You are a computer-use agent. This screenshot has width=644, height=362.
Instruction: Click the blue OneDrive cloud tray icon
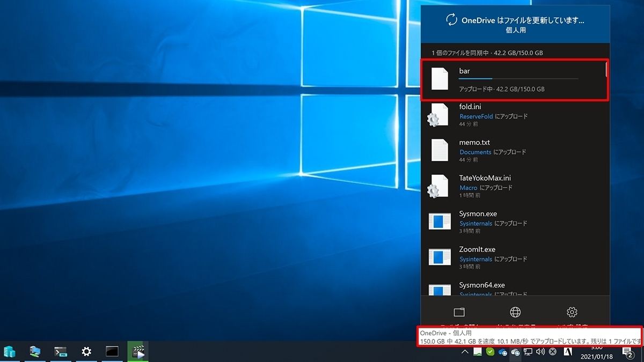pos(503,352)
